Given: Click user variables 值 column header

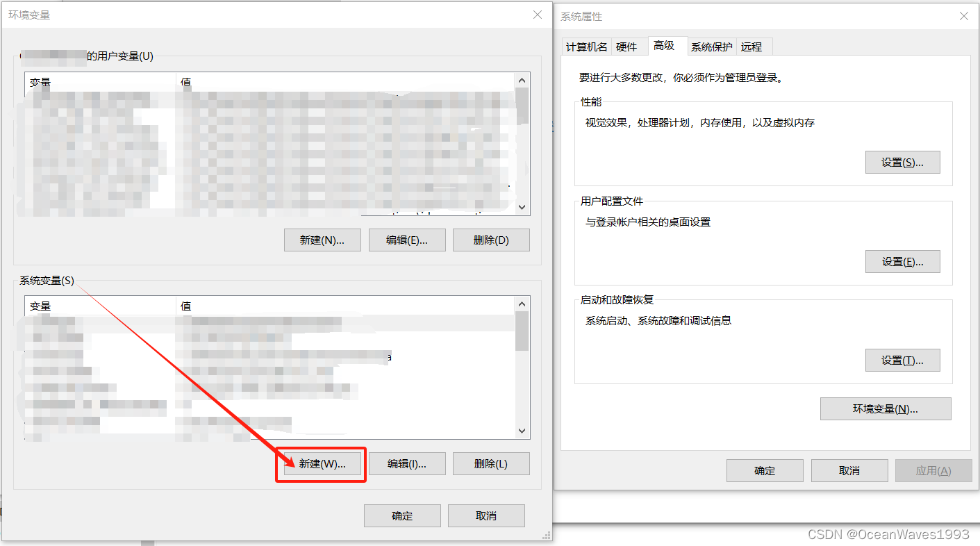Looking at the screenshot, I should pyautogui.click(x=346, y=82).
